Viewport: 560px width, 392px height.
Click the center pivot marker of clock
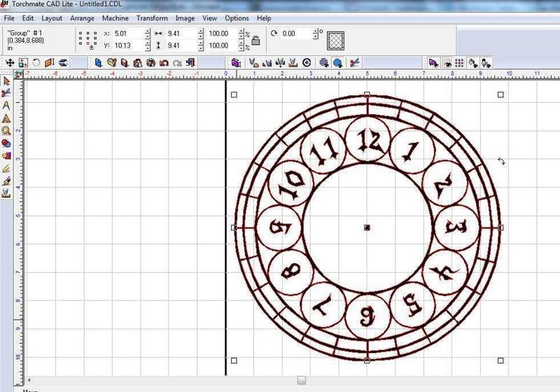click(367, 227)
